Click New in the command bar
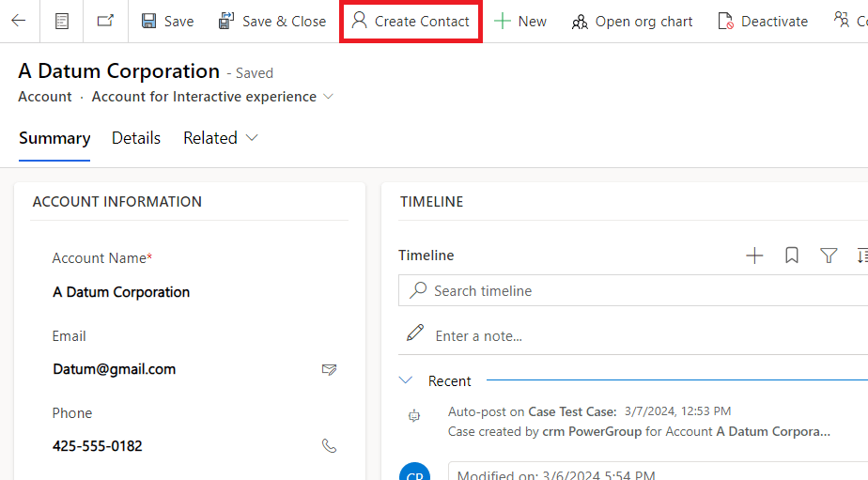The height and width of the screenshot is (480, 868). 520,21
